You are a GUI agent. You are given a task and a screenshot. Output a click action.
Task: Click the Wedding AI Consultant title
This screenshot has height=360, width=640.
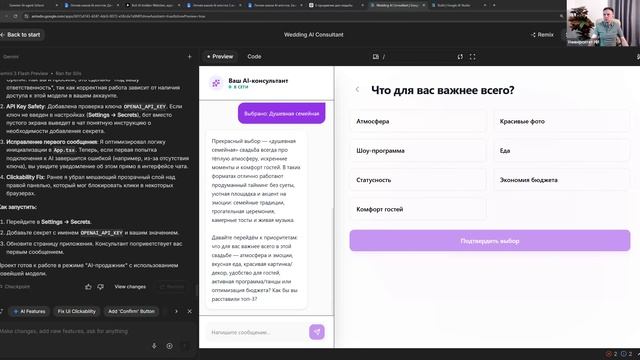pos(313,35)
